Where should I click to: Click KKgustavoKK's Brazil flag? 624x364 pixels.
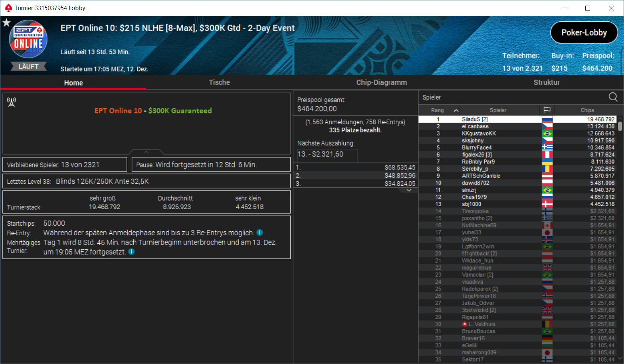(x=547, y=134)
